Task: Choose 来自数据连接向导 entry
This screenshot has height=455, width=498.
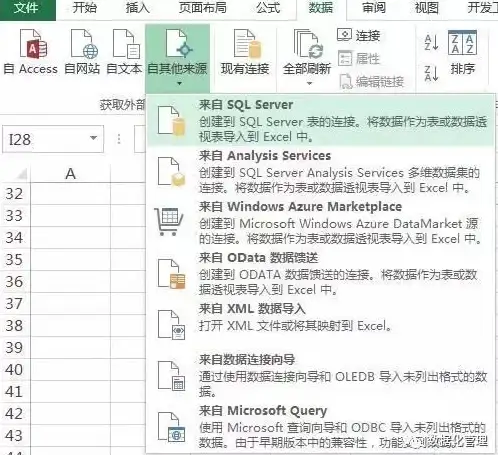Action: (x=320, y=376)
